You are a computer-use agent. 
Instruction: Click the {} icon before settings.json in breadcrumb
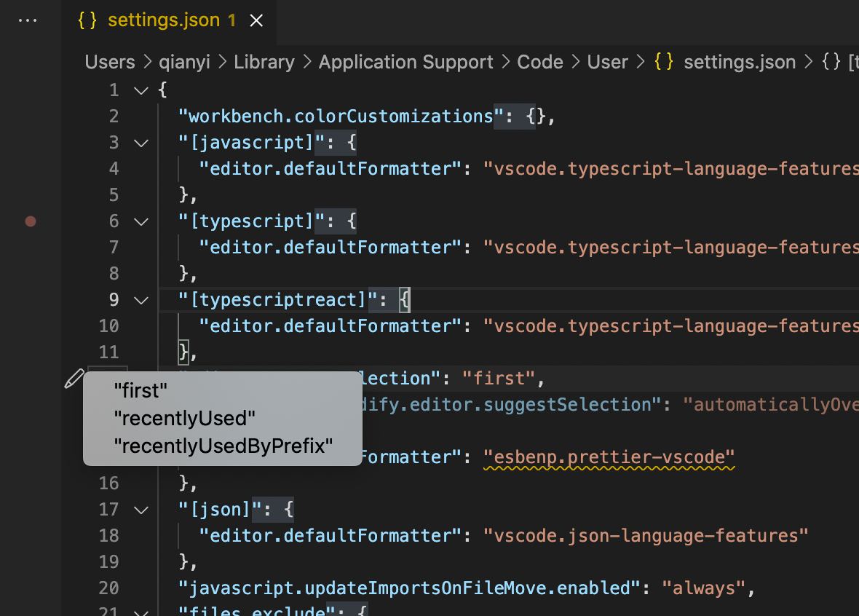(663, 62)
